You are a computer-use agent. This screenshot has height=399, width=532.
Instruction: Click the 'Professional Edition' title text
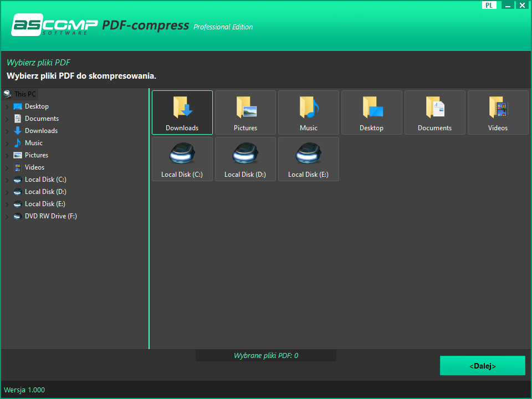tap(223, 27)
